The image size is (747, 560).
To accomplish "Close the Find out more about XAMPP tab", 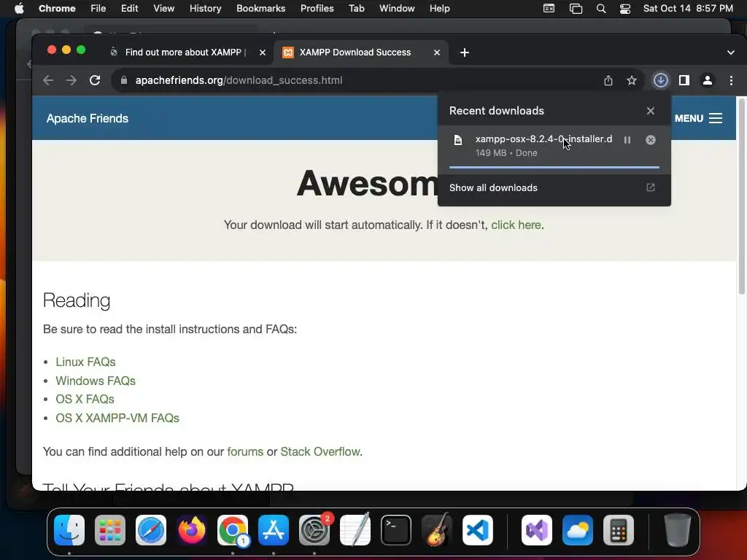I will pos(263,52).
